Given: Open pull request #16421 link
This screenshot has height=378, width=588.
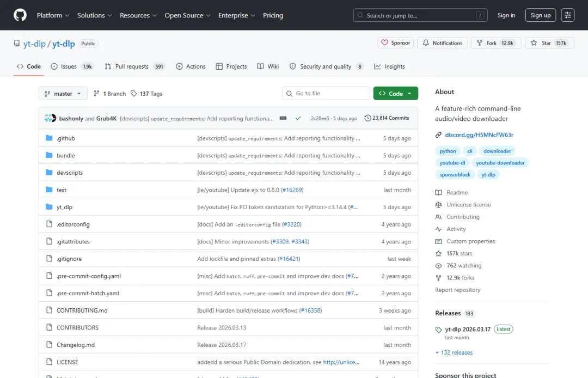Looking at the screenshot, I should click(289, 259).
